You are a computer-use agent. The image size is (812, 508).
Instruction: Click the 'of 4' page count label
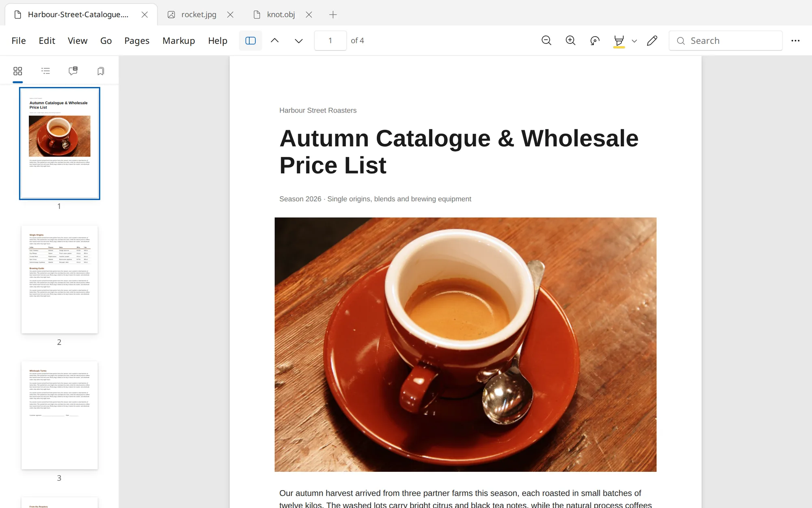(357, 41)
